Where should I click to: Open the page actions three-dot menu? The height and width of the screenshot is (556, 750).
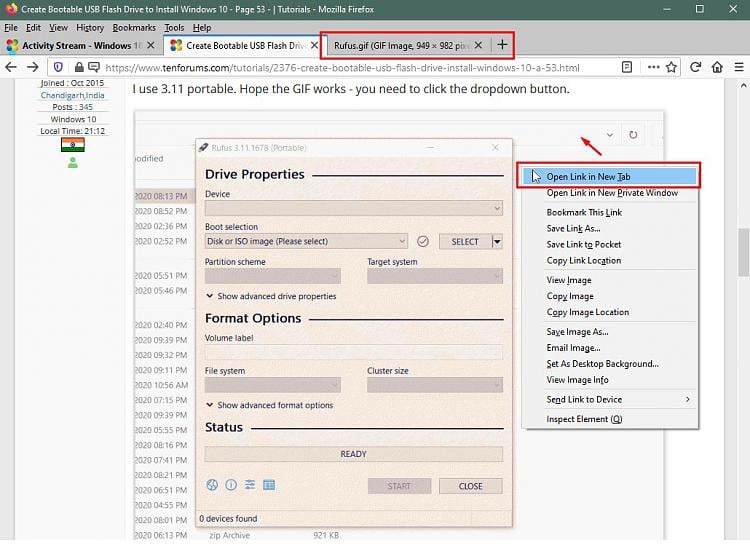point(653,67)
